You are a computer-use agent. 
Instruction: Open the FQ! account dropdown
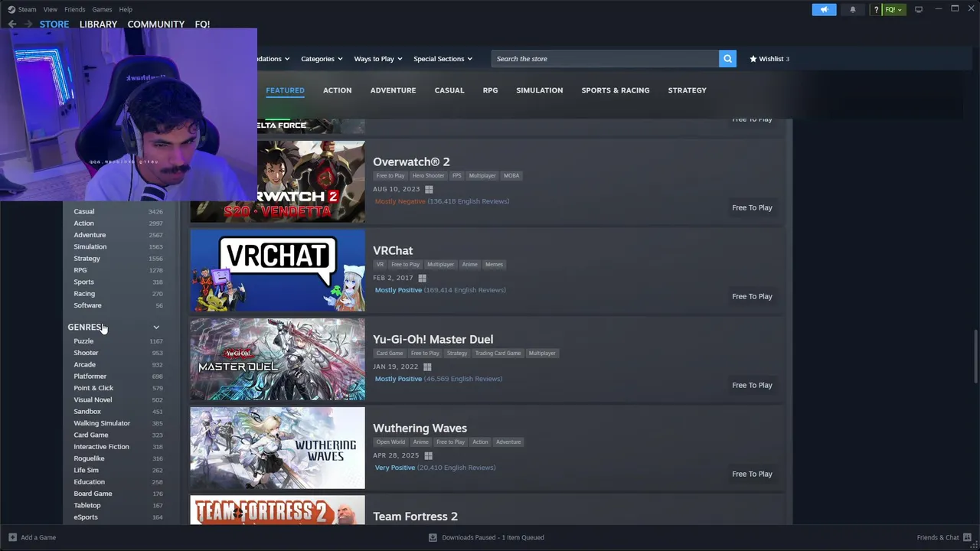point(893,9)
